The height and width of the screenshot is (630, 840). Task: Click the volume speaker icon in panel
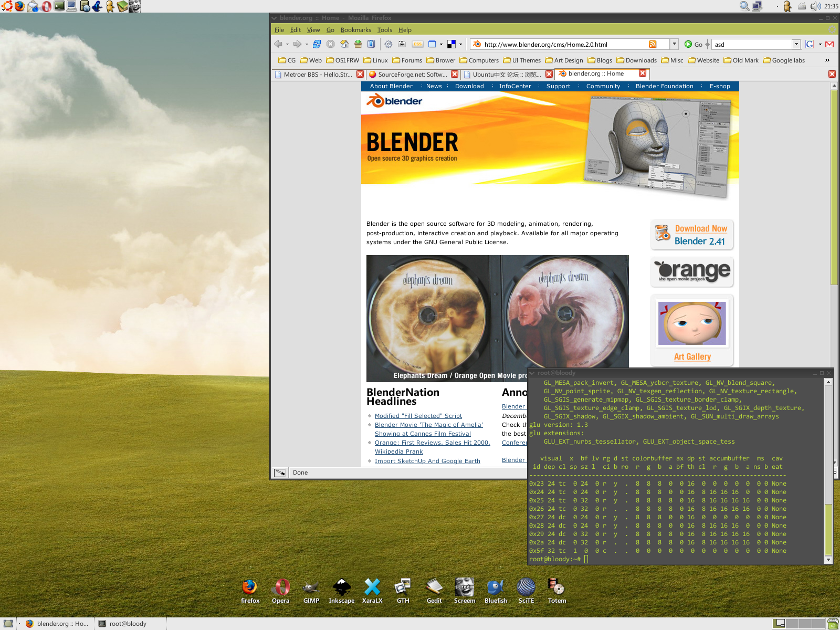click(815, 6)
